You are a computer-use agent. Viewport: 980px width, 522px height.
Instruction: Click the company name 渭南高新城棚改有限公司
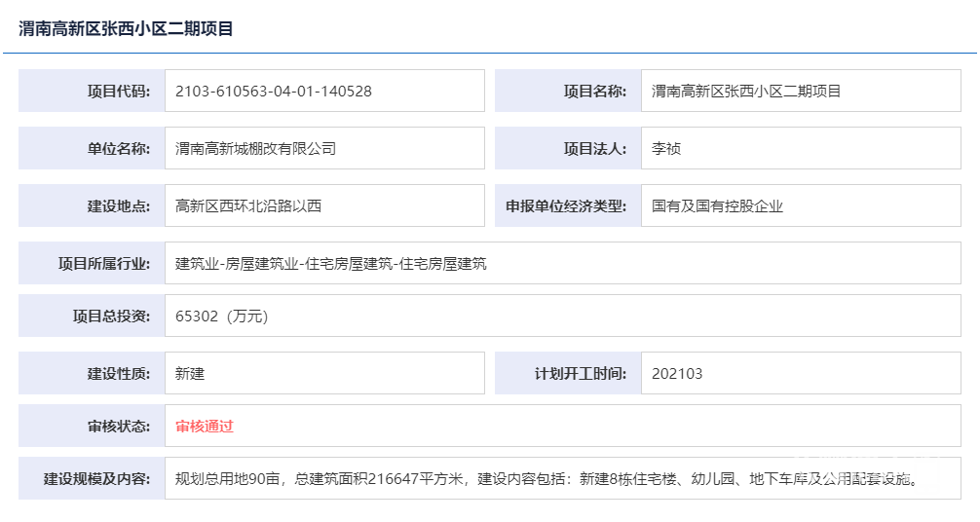pyautogui.click(x=255, y=149)
